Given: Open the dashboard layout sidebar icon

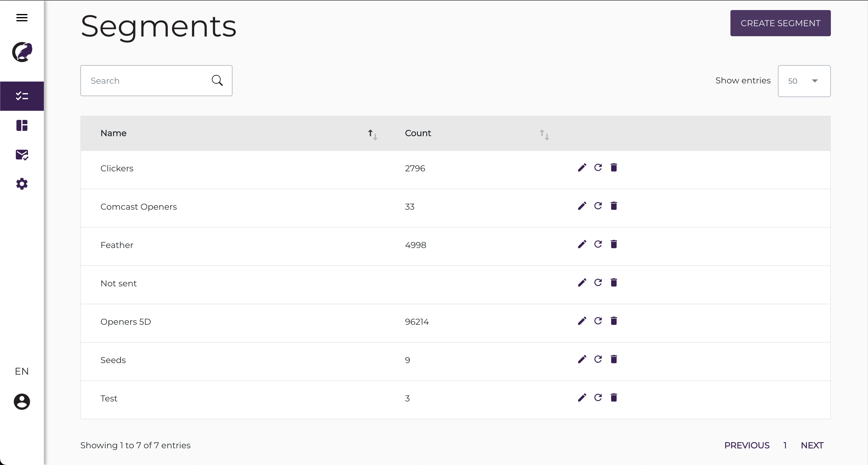Looking at the screenshot, I should tap(22, 125).
